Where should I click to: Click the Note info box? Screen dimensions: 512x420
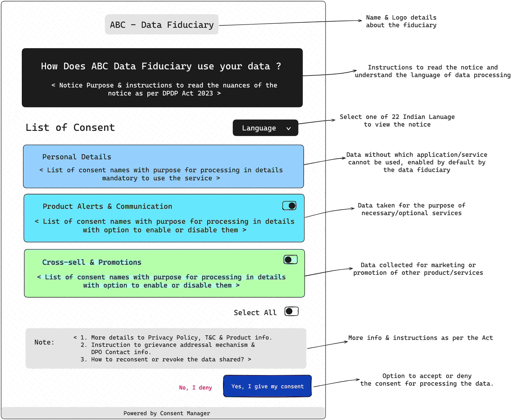(166, 348)
